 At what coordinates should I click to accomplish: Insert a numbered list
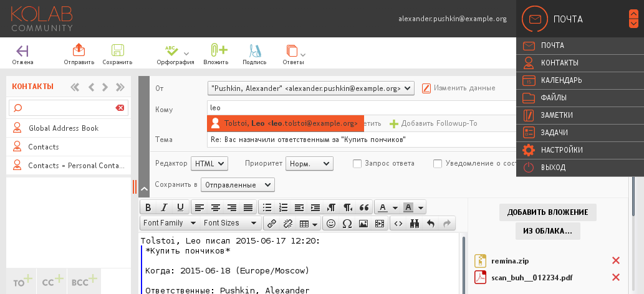(283, 208)
